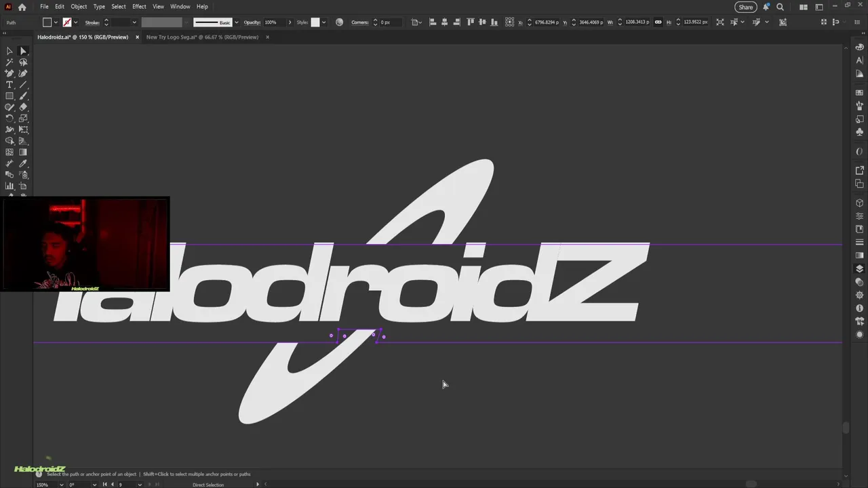Switch to Halodroidz.ai document tab
Viewport: 868px width, 488px height.
point(83,37)
